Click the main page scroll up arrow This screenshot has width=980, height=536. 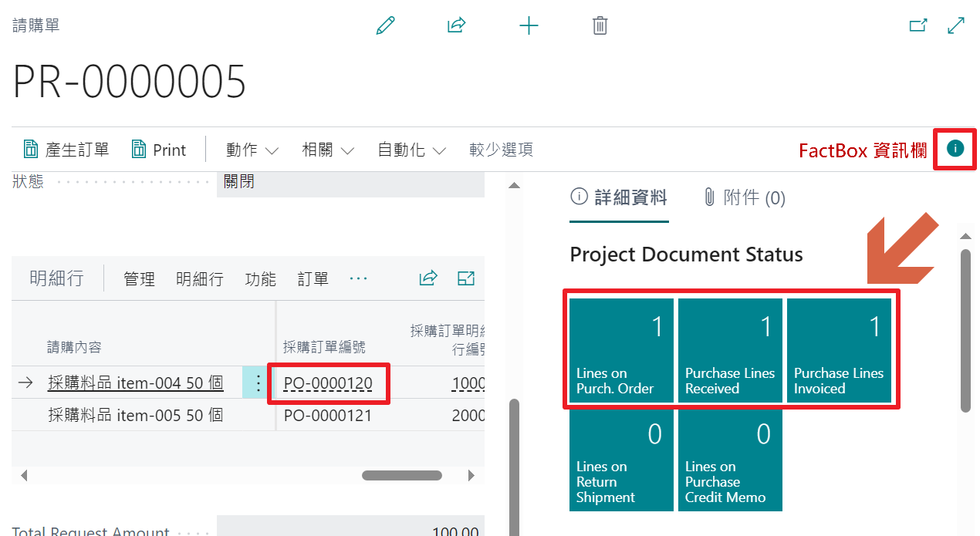[x=513, y=184]
